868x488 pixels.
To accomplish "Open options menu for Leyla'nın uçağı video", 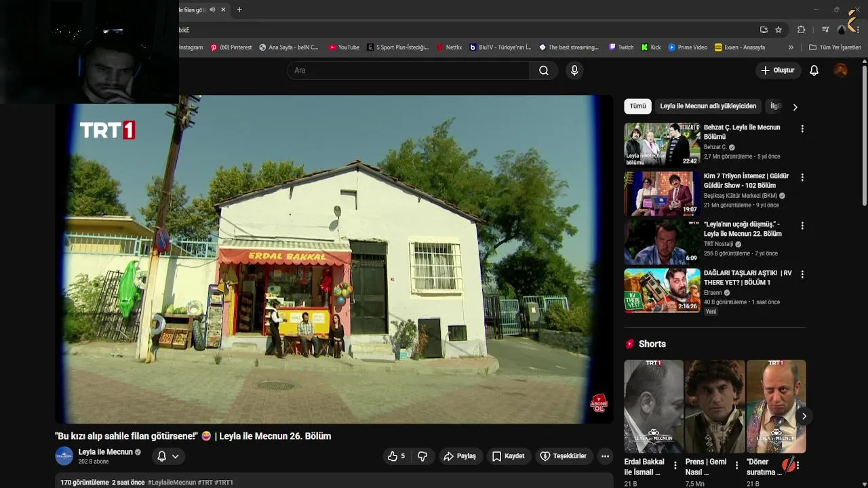I will 802,226.
